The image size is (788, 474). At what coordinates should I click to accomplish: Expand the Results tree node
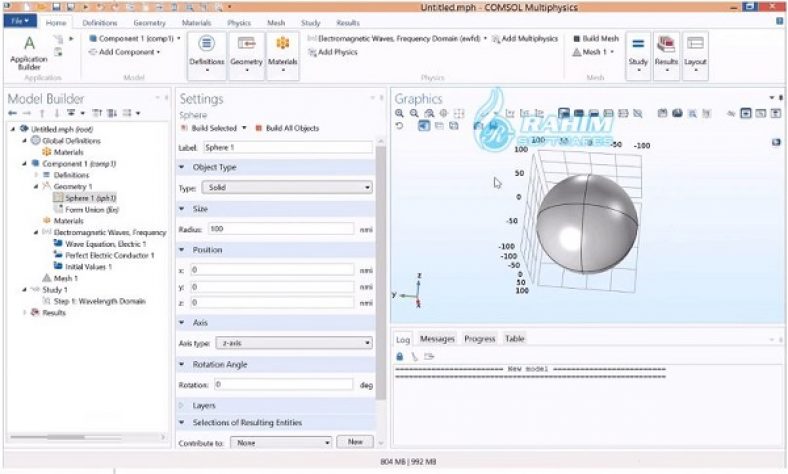click(25, 312)
